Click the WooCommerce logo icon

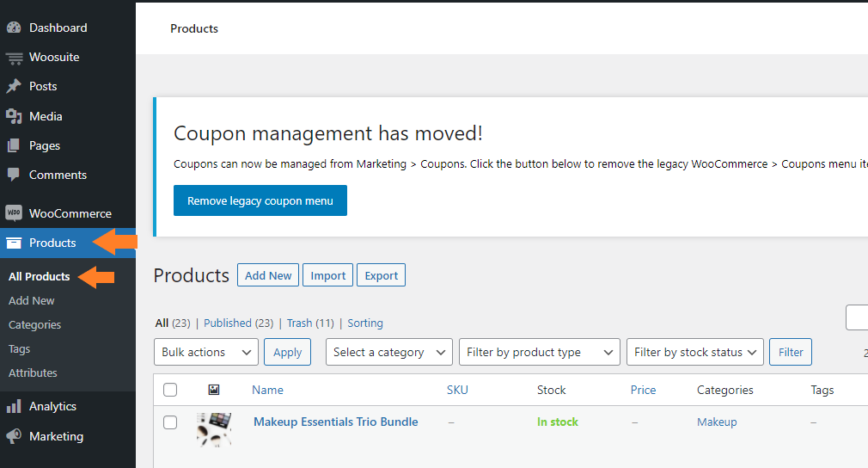coord(14,212)
